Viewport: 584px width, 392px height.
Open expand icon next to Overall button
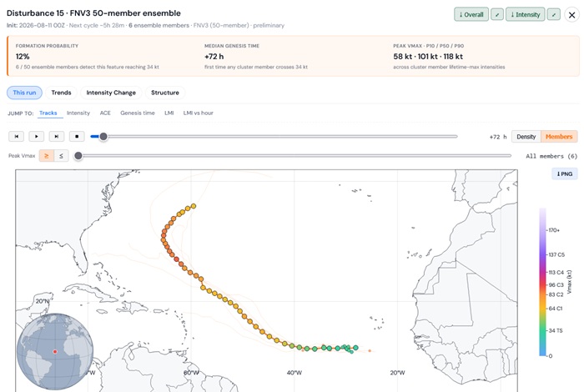click(497, 14)
